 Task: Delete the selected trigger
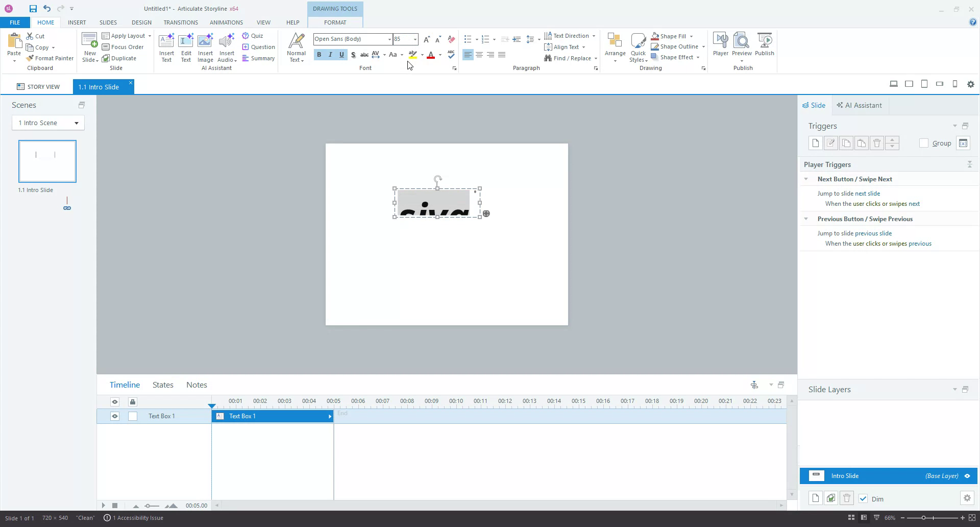click(877, 143)
